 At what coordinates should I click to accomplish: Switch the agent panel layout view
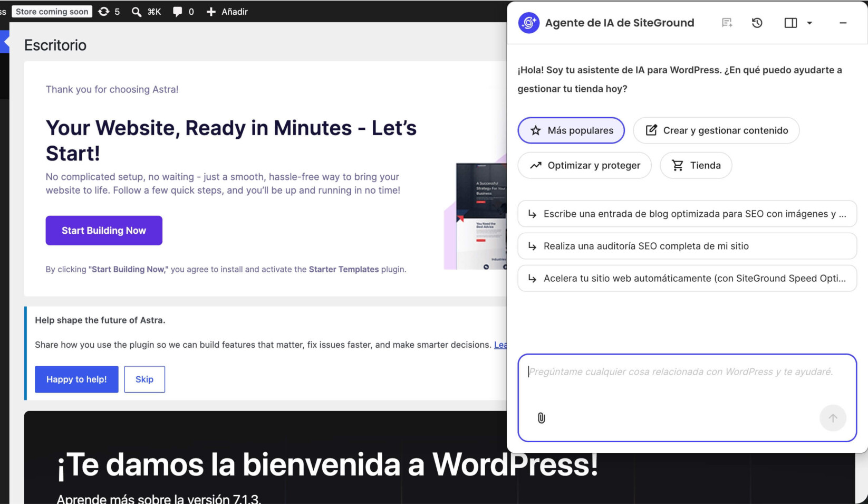tap(790, 23)
